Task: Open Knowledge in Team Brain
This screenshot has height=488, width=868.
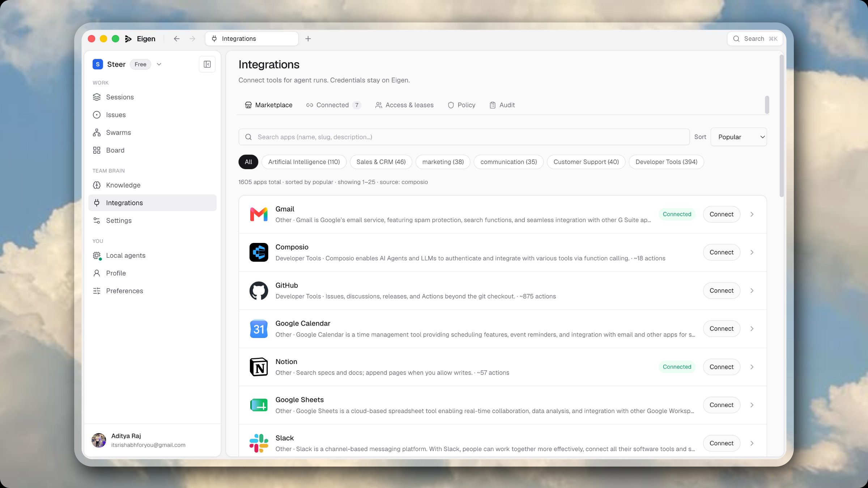Action: click(x=152, y=185)
